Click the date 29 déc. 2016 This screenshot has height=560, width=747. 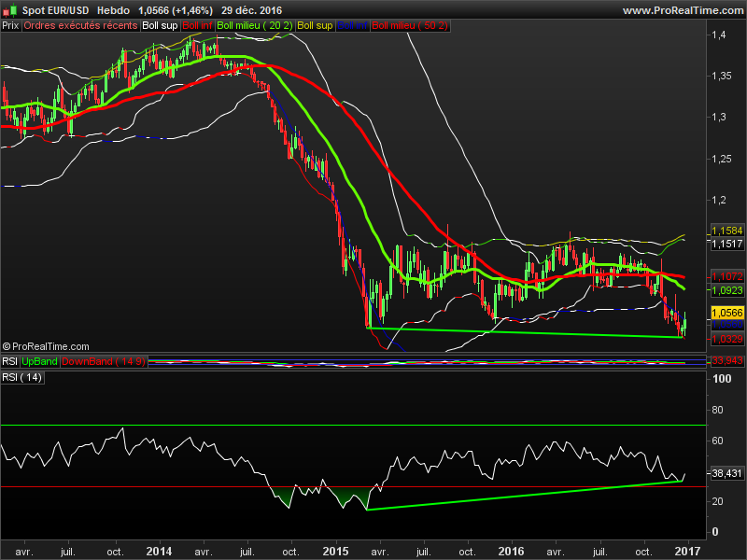coord(251,10)
